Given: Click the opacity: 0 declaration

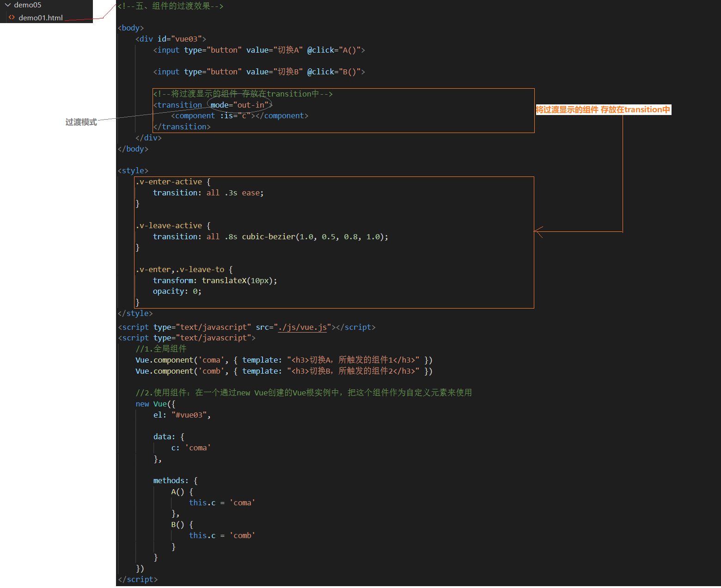Looking at the screenshot, I should coord(177,291).
